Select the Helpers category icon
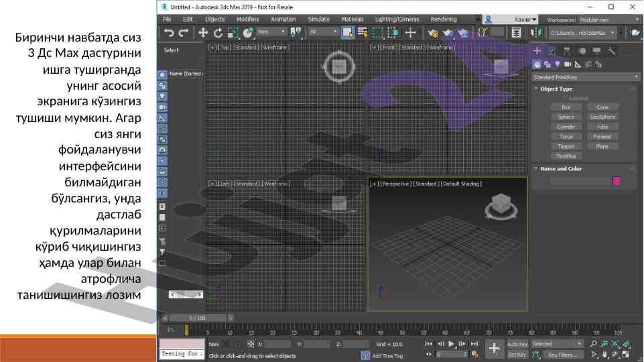 578,64
